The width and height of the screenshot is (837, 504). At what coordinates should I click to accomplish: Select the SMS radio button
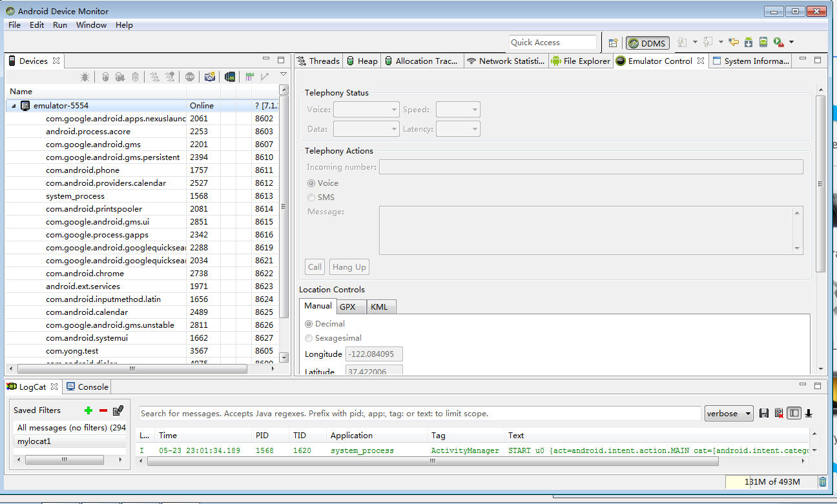(x=312, y=197)
